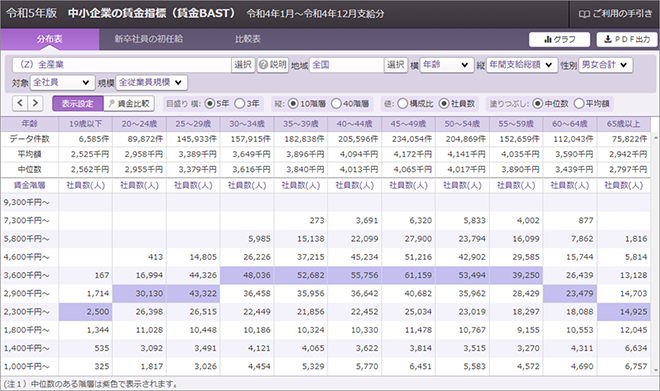Click the highlighted 61,159 cell
Viewport: 660px width, 391px height.
click(408, 275)
